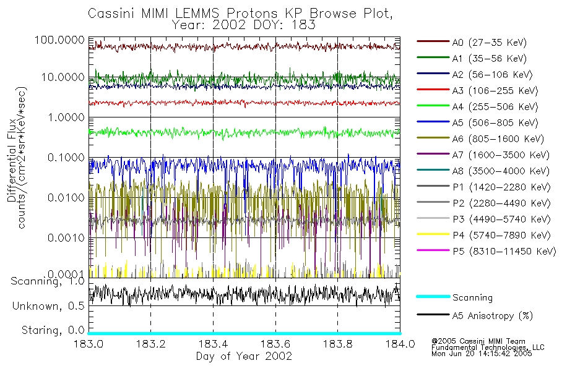Click the yellow P4 legend line swatch

(x=433, y=234)
